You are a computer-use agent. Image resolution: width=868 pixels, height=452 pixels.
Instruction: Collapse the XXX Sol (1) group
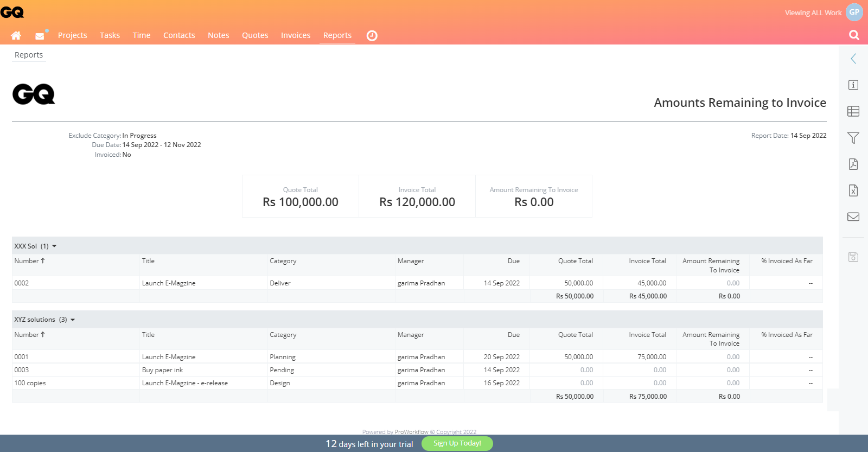coord(54,246)
